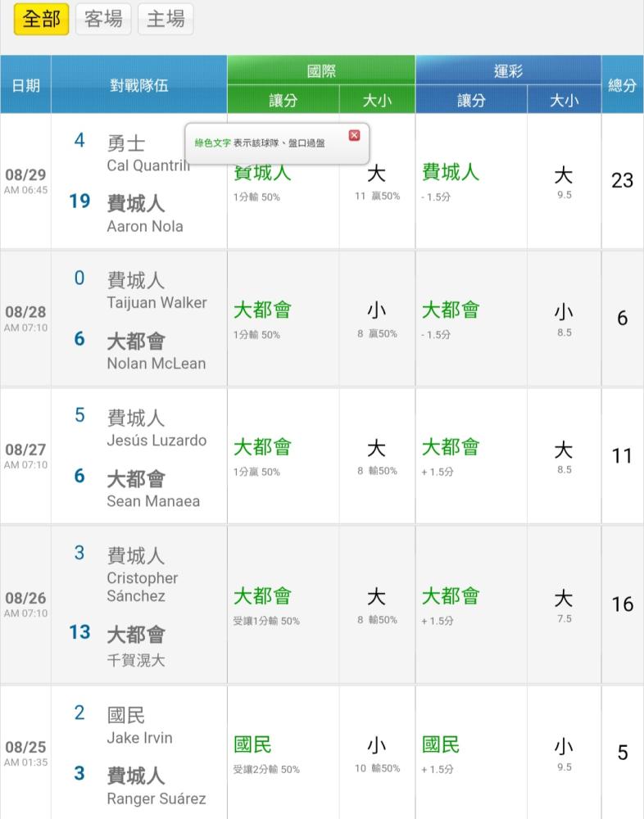This screenshot has height=819, width=644.
Task: Click the green 國際 header
Action: pos(321,70)
